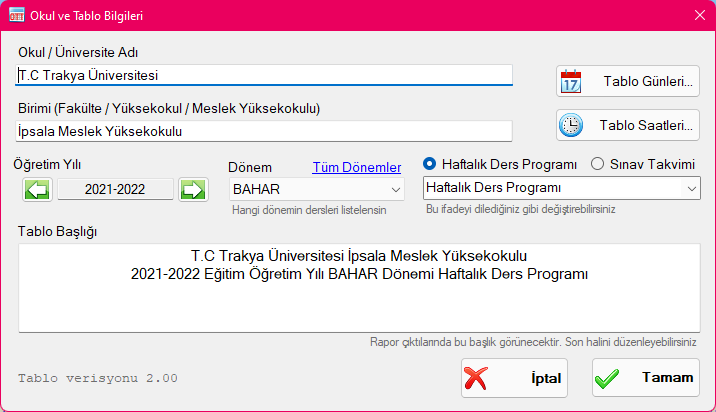The height and width of the screenshot is (412, 716).
Task: Select the Sınav Takvimi radio button
Action: coord(598,164)
